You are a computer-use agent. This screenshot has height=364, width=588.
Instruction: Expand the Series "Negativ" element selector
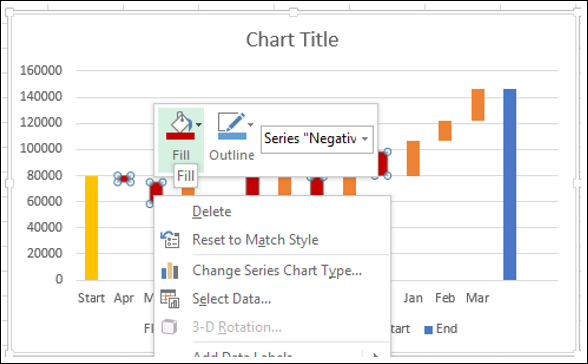click(x=317, y=139)
